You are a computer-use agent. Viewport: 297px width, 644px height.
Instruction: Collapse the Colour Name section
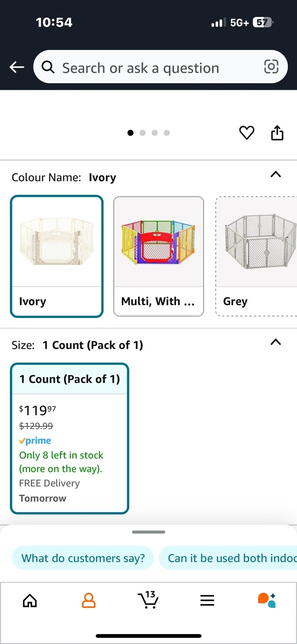[276, 174]
